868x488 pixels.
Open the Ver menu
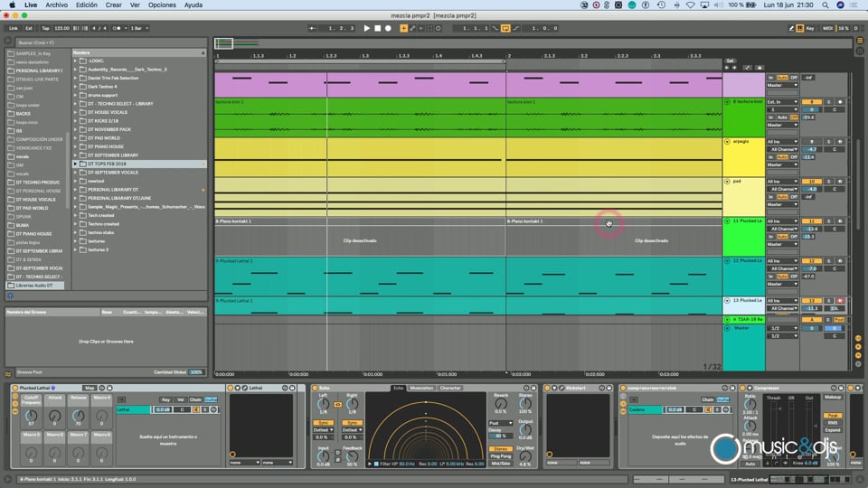tap(135, 5)
